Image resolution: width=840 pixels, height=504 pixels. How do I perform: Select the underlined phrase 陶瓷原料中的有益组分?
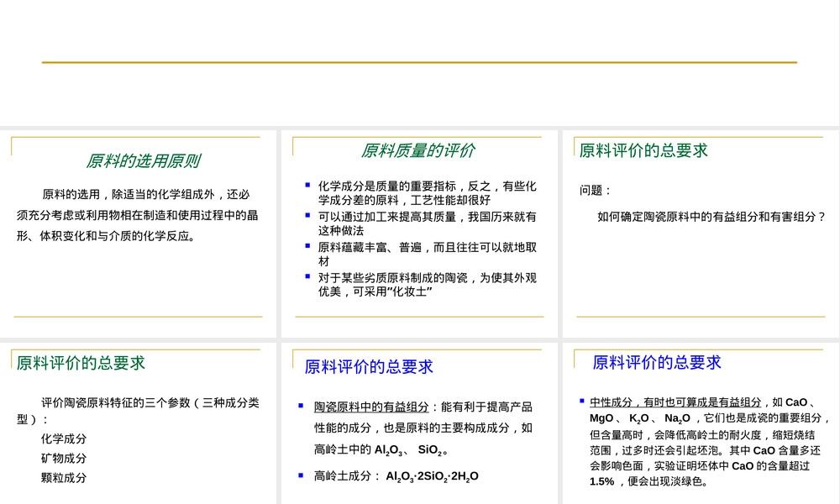click(371, 407)
